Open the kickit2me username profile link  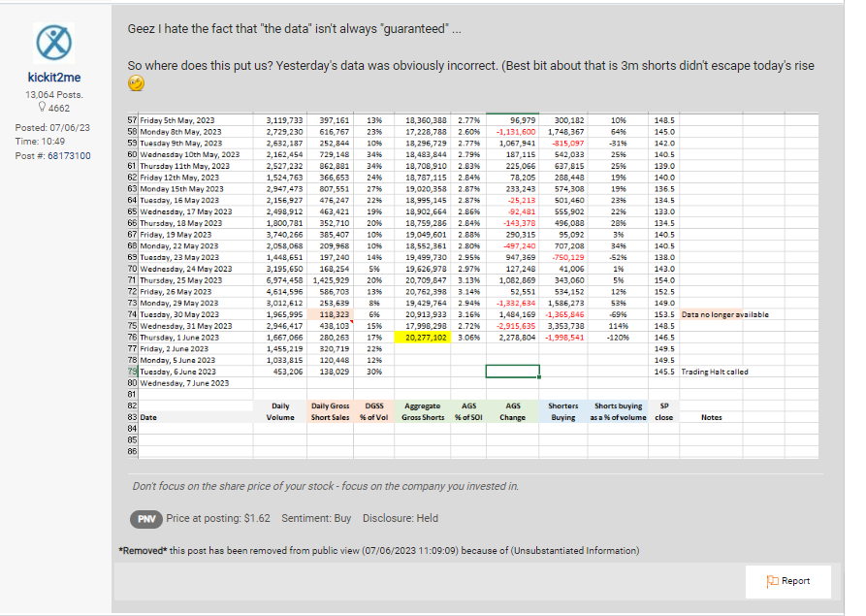point(54,79)
